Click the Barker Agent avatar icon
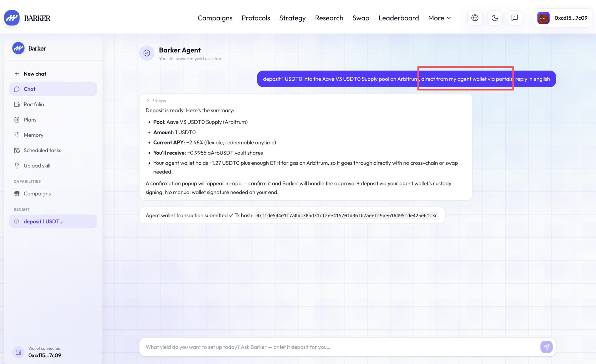The image size is (596, 364). 147,53
